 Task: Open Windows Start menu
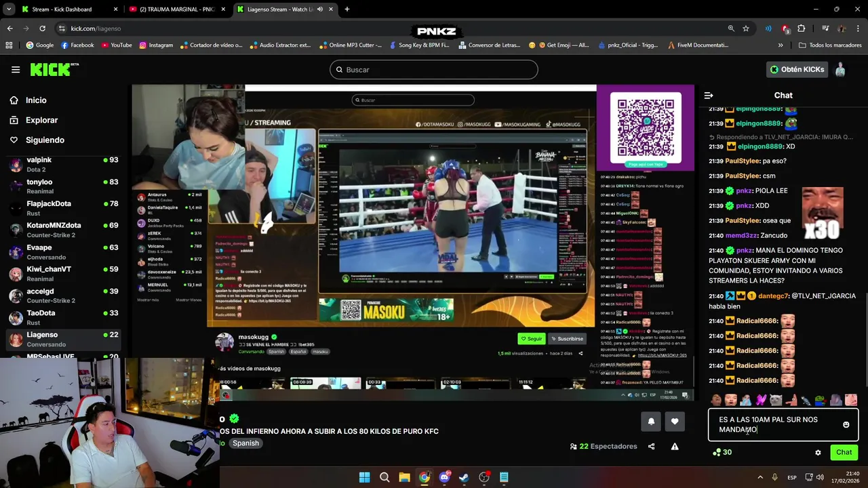click(364, 477)
